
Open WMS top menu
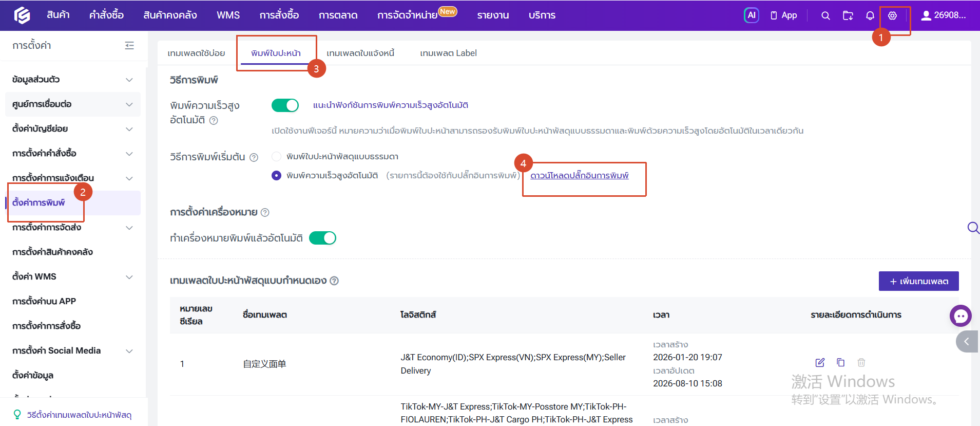click(228, 15)
